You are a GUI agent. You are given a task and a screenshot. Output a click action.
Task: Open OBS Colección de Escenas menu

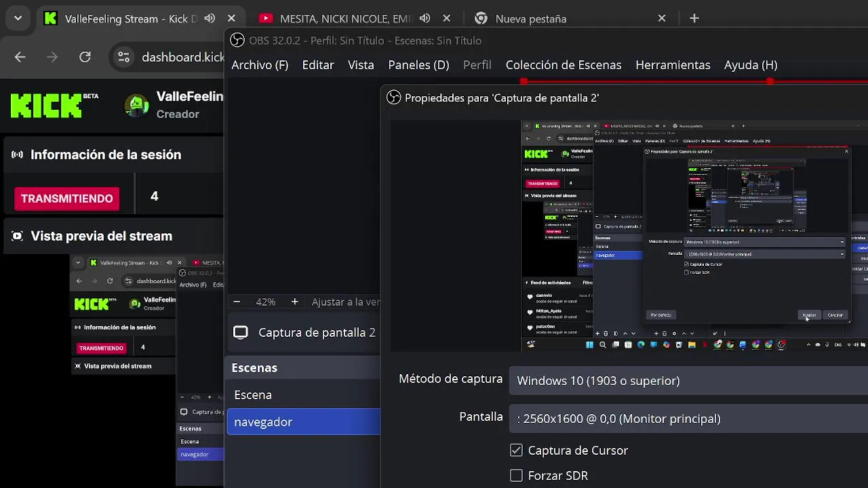pyautogui.click(x=564, y=65)
